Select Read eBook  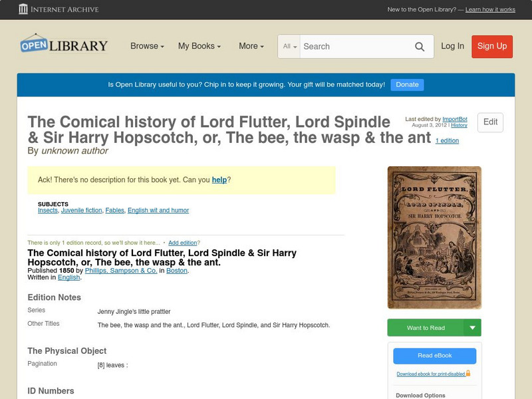coord(434,356)
